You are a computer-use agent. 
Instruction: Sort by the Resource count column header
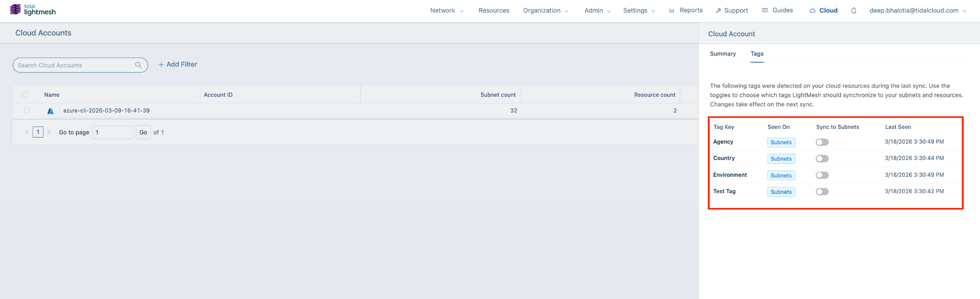click(x=655, y=95)
